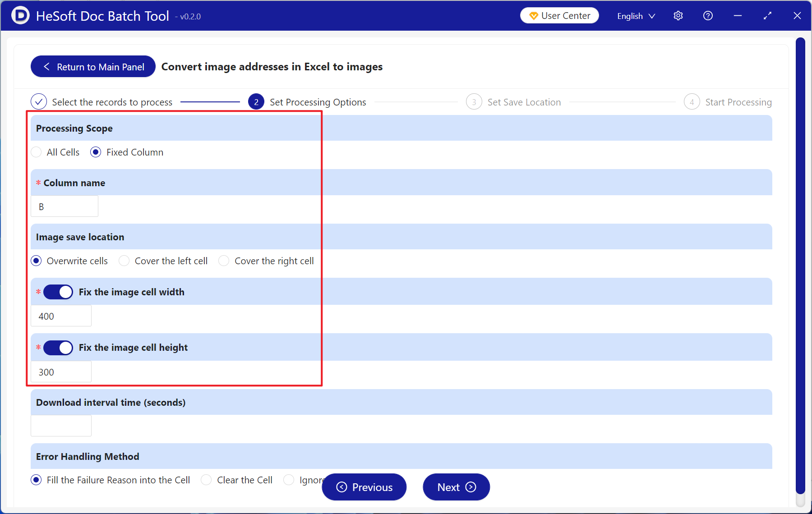Click the Start Processing step label
This screenshot has height=514, width=812.
coord(738,102)
